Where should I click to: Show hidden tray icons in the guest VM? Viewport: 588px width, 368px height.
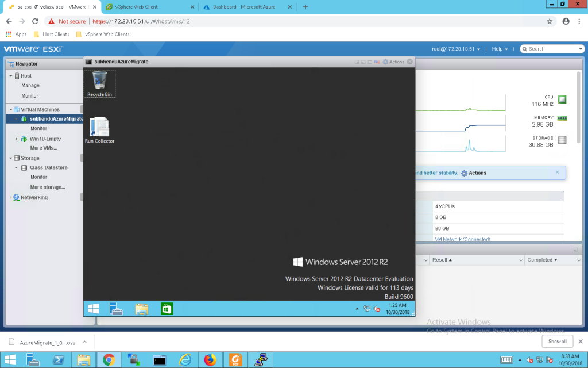point(357,309)
